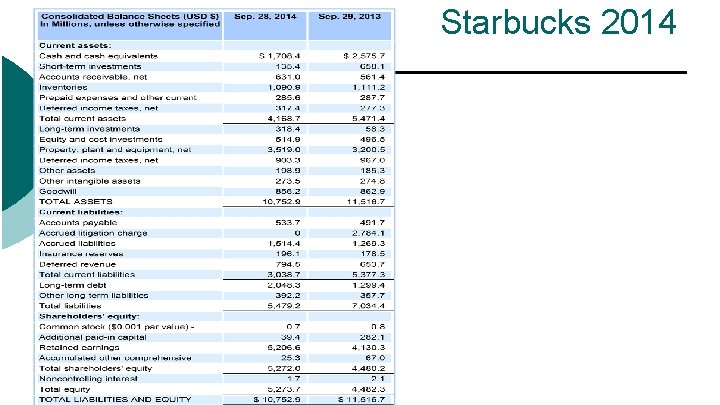Select the 2,784.1 accrued litigation charge value
Image resolution: width=720 pixels, height=405 pixels.
click(369, 233)
